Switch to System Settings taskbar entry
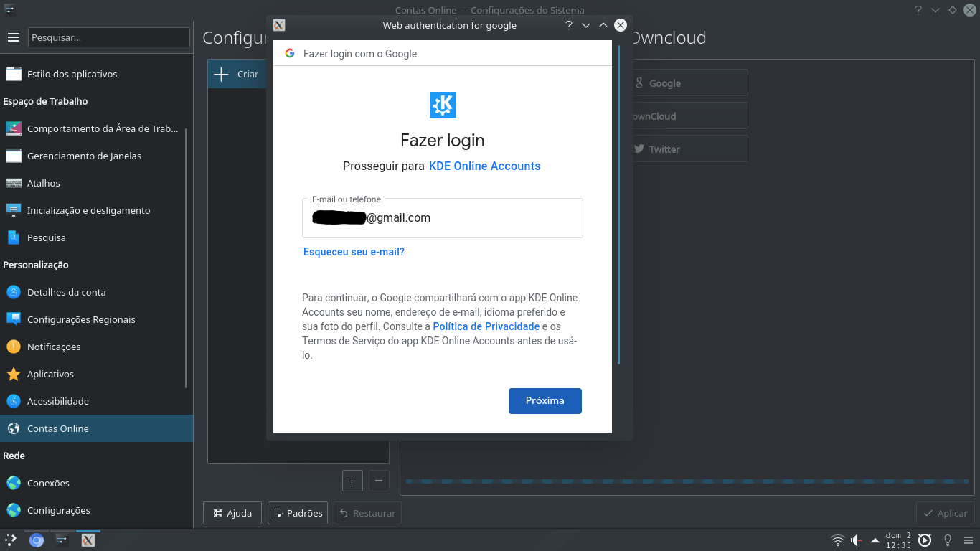The height and width of the screenshot is (551, 980). coord(62,540)
